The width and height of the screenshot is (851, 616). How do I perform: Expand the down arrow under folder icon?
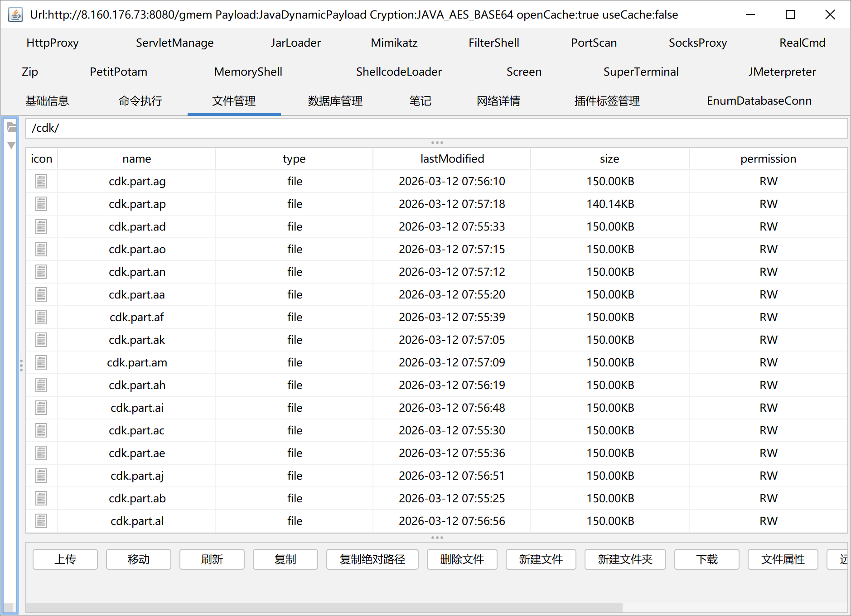[12, 145]
